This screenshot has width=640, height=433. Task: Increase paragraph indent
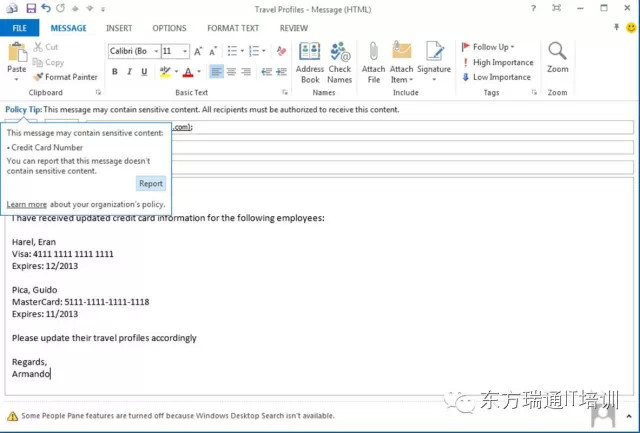[281, 72]
